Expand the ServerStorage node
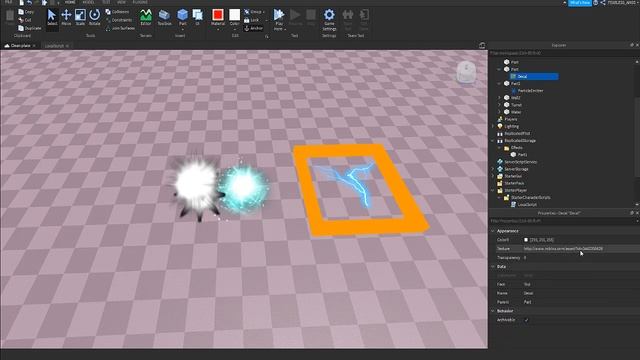Screen dimensions: 640x360 (493, 169)
